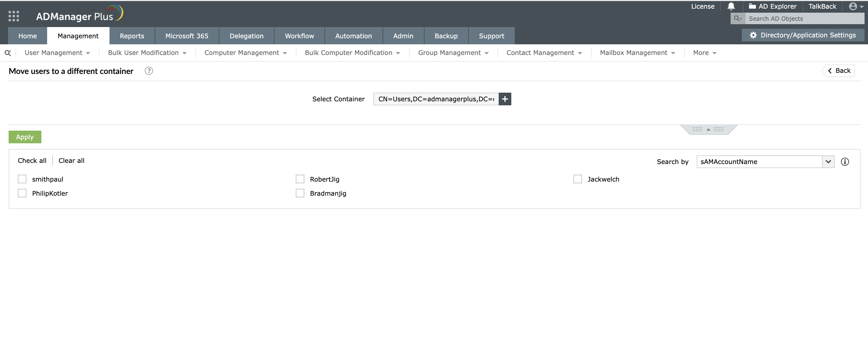Tick the Jackwelch checkbox
Image resolution: width=868 pixels, height=343 pixels.
(x=577, y=179)
